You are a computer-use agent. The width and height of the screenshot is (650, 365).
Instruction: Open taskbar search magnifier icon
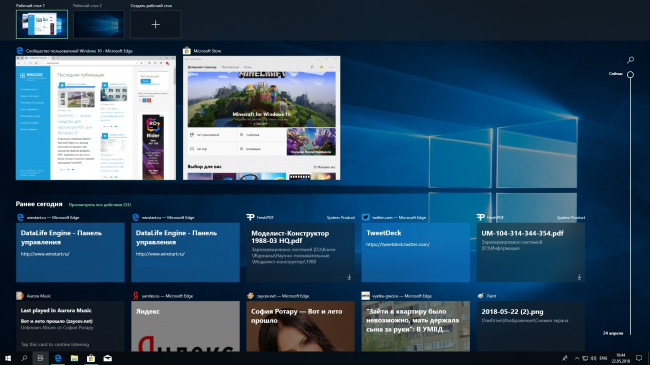(24, 358)
